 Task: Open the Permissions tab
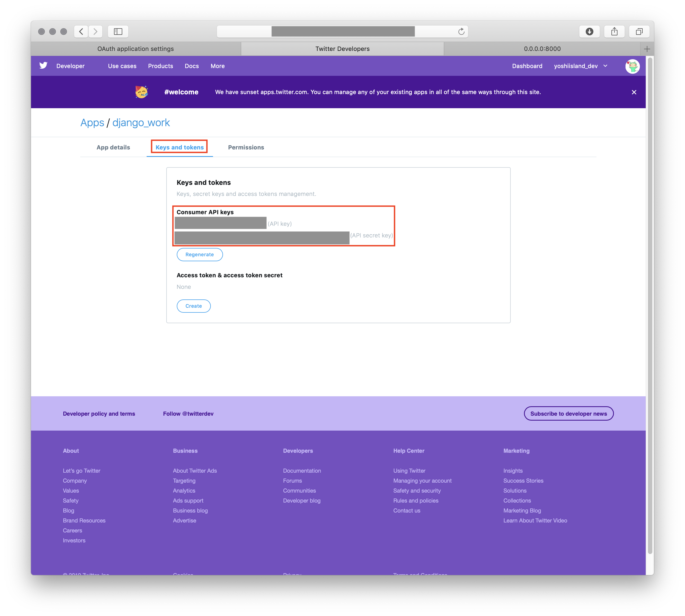pos(246,147)
